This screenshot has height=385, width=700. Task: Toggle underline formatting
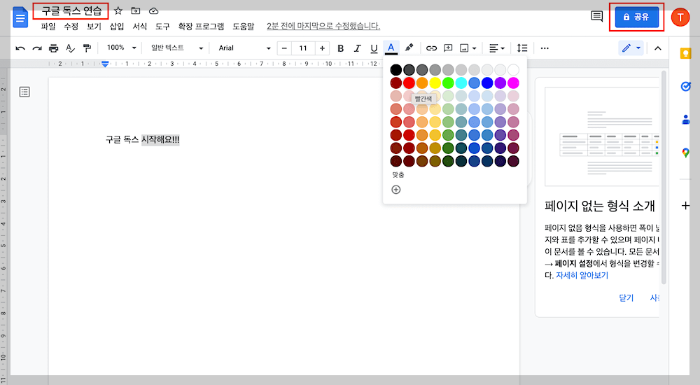374,48
